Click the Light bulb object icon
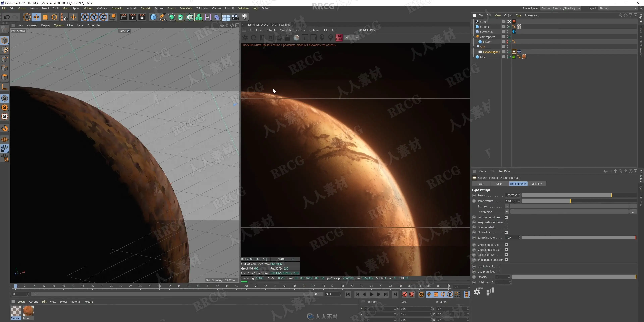The height and width of the screenshot is (322, 644). 245,17
